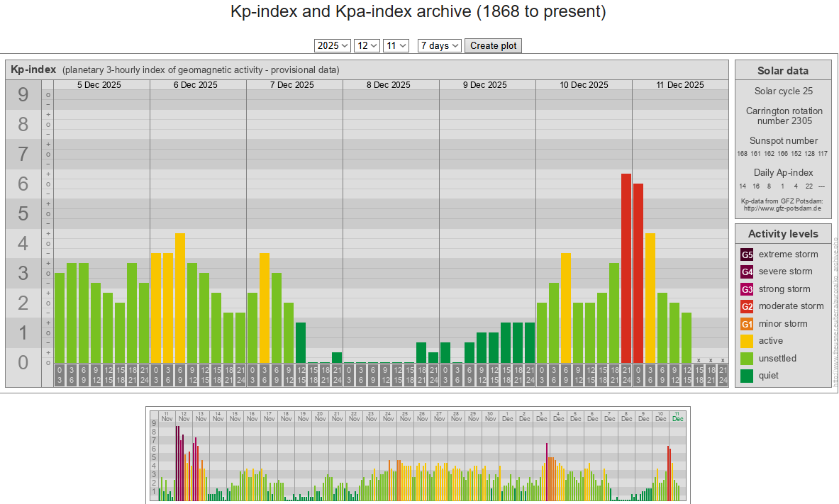Select the yellow 'active' legend swatch
839x504 pixels.
pyautogui.click(x=748, y=341)
